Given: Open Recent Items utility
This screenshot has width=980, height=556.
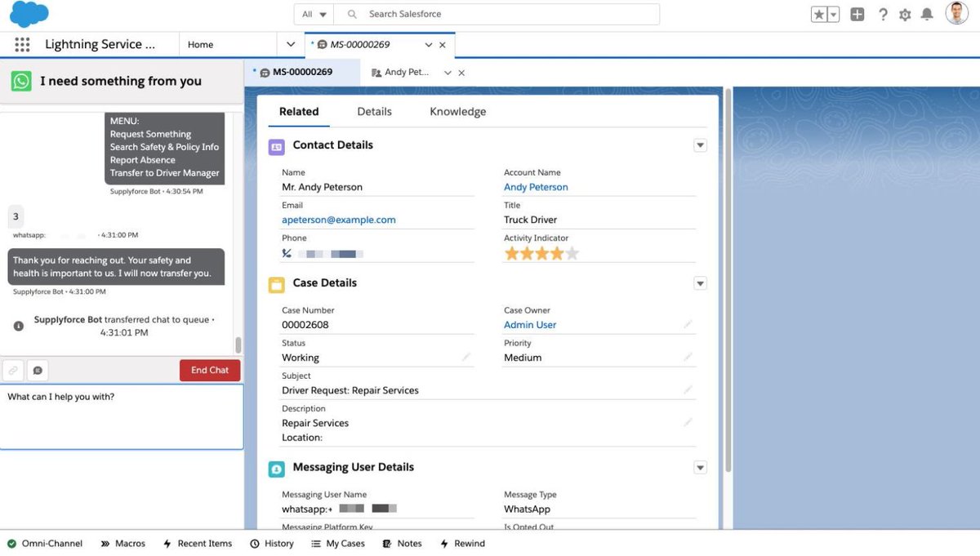Looking at the screenshot, I should [198, 544].
